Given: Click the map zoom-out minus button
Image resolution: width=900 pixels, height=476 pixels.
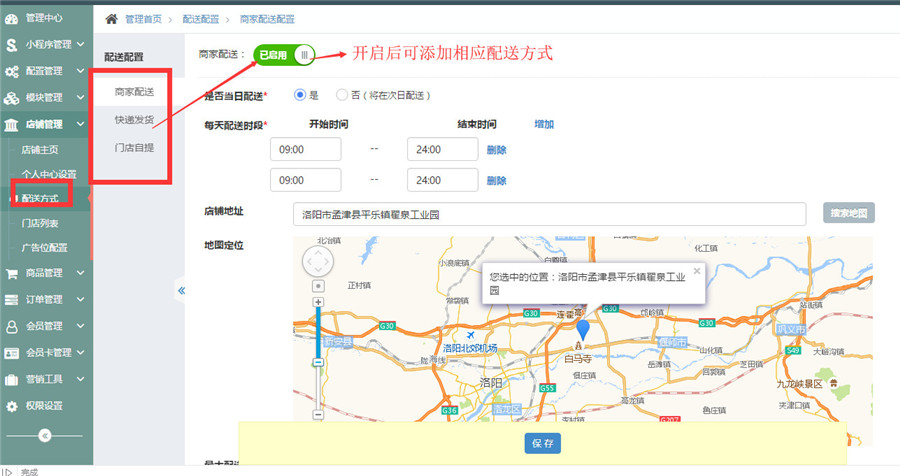Looking at the screenshot, I should click(318, 415).
